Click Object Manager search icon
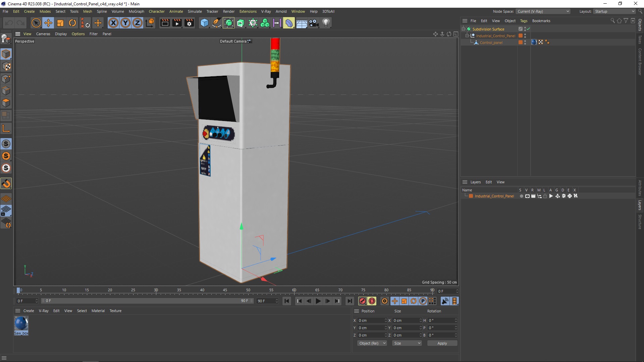 tap(612, 21)
